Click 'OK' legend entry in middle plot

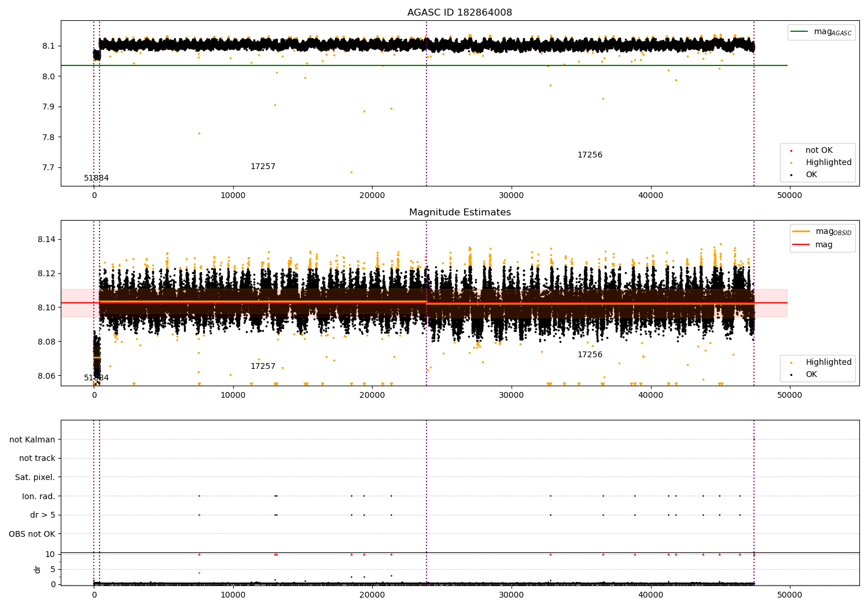(x=811, y=375)
